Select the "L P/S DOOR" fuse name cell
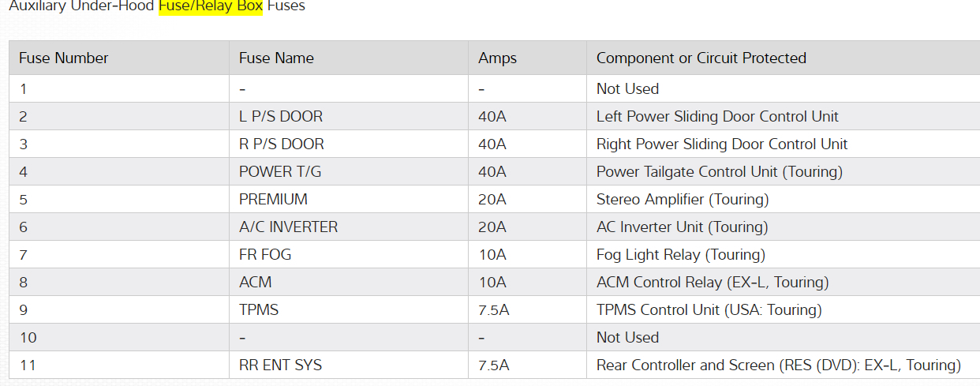The width and height of the screenshot is (980, 386). pos(281,116)
